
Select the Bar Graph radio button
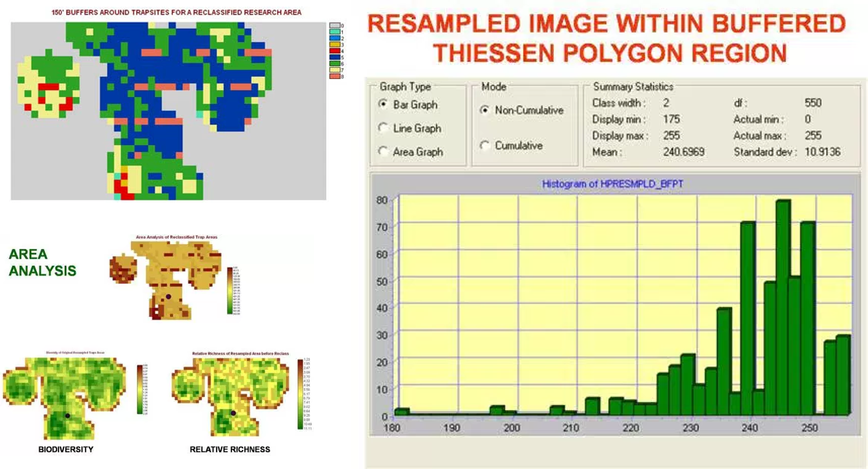382,104
